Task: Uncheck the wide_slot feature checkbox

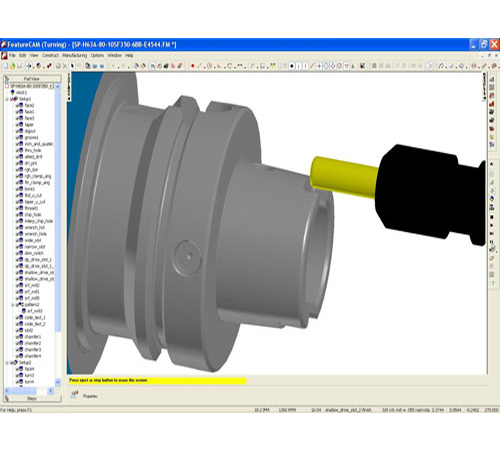Action: pyautogui.click(x=17, y=240)
